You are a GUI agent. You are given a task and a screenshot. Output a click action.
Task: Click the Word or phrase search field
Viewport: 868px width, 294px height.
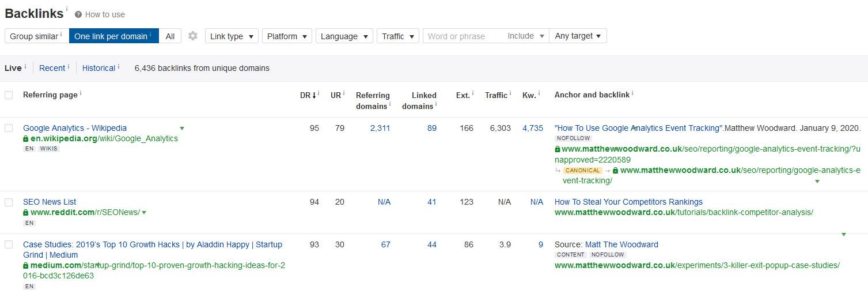464,36
